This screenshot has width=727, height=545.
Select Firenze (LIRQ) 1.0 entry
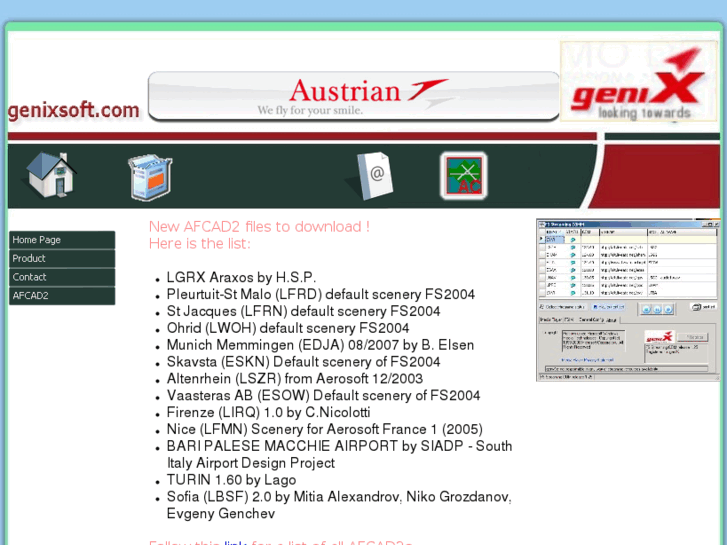point(268,412)
